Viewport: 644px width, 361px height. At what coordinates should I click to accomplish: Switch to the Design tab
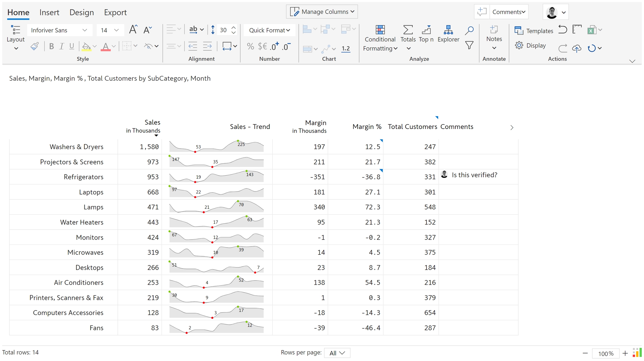click(81, 12)
